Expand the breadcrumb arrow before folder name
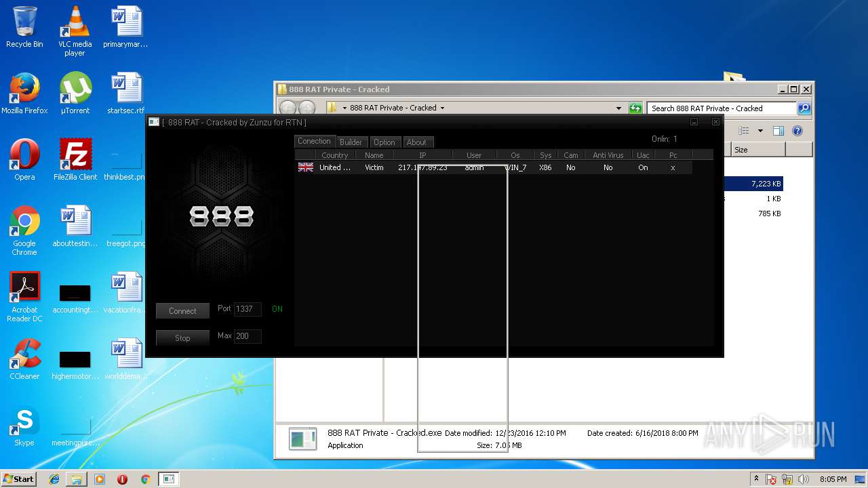Image resolution: width=868 pixels, height=488 pixels. (344, 108)
